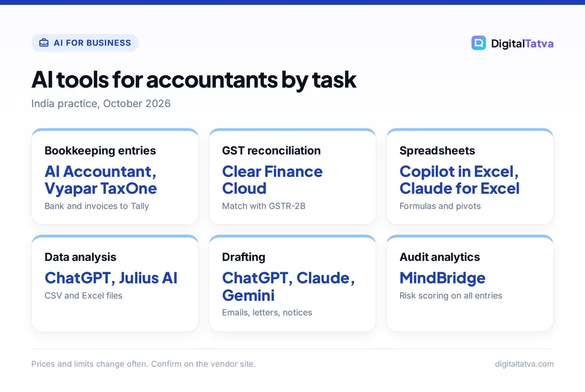Screen dimensions: 585x392
Task: Click ChatGPT, Julius AI tool names
Action: point(111,278)
